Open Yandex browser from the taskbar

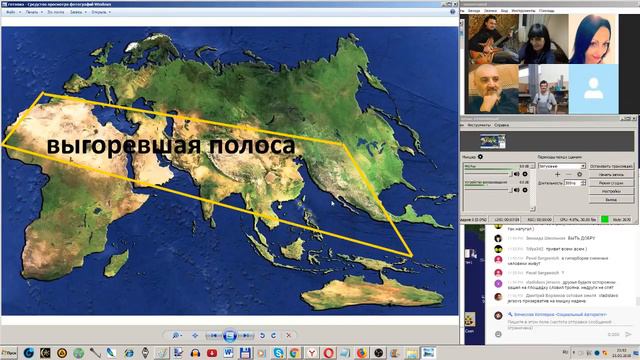[x=312, y=353]
